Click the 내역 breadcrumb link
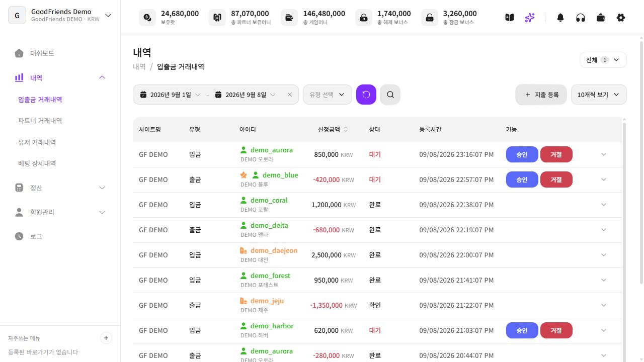Viewport: 644px width, 362px height. coord(139,66)
